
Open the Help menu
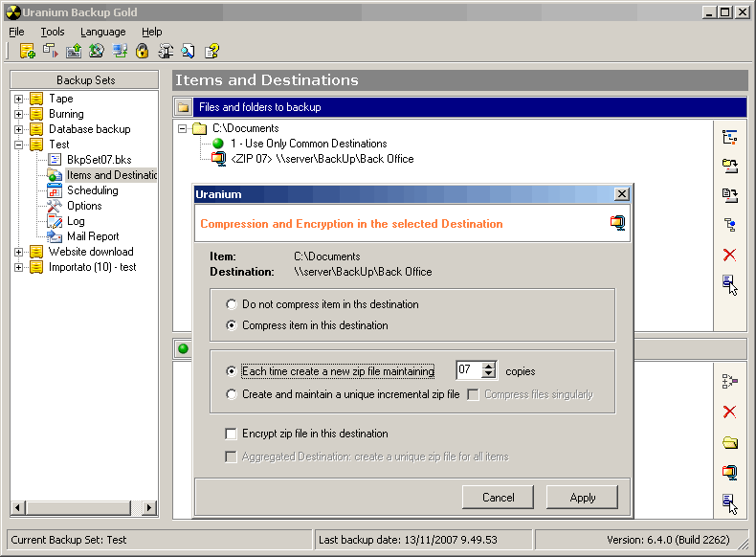(x=151, y=32)
